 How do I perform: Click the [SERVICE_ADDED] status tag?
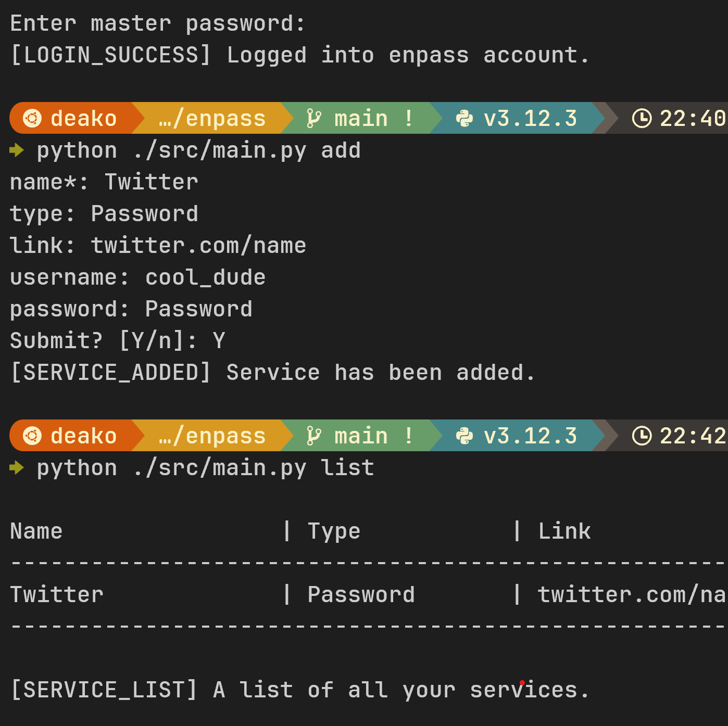coord(110,373)
